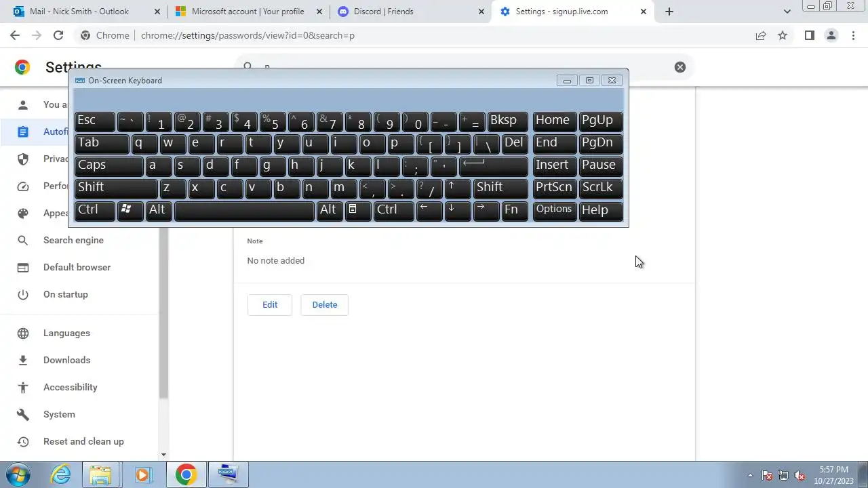The image size is (868, 488).
Task: Toggle left Ctrl key on On-Screen Keyboard
Action: (x=95, y=211)
